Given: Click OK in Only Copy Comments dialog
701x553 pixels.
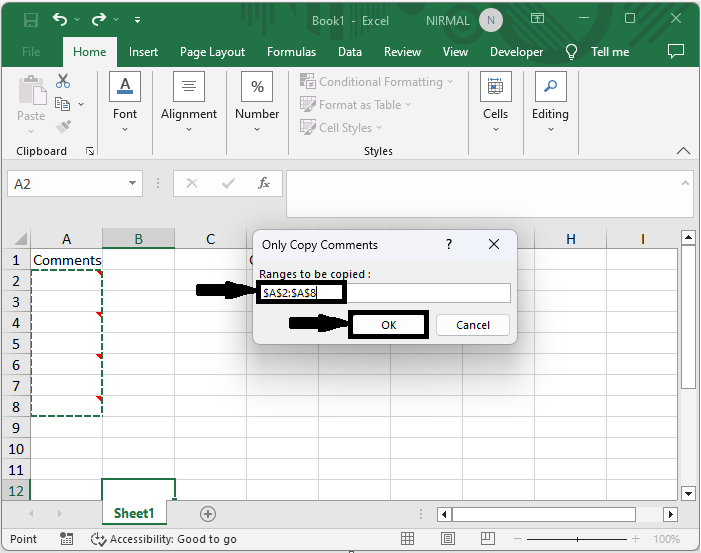Looking at the screenshot, I should [389, 325].
